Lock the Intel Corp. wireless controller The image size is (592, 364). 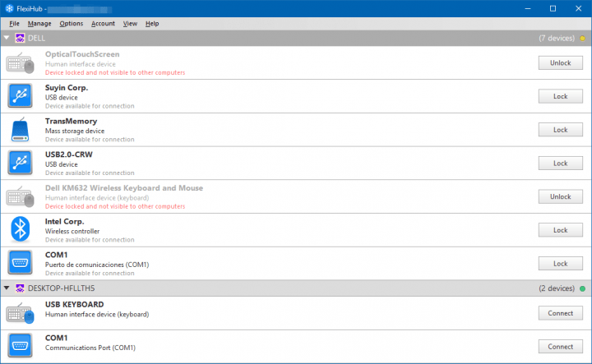560,230
